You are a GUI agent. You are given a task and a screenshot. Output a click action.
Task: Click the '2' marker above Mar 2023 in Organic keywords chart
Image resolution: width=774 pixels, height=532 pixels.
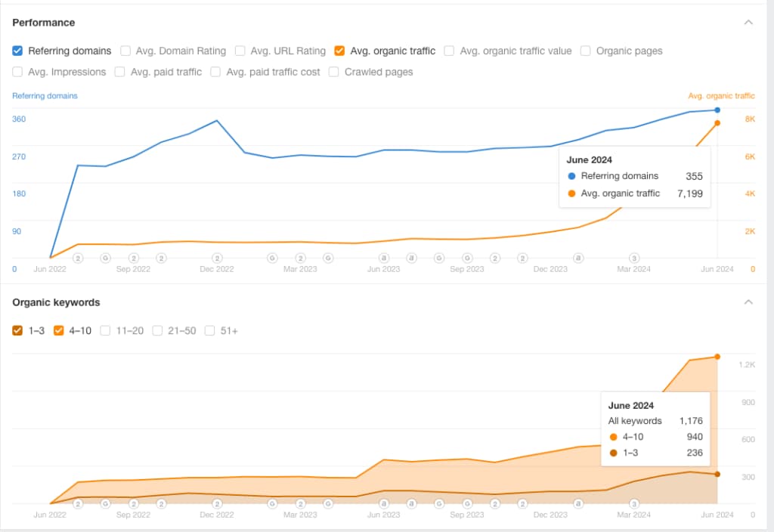(301, 503)
